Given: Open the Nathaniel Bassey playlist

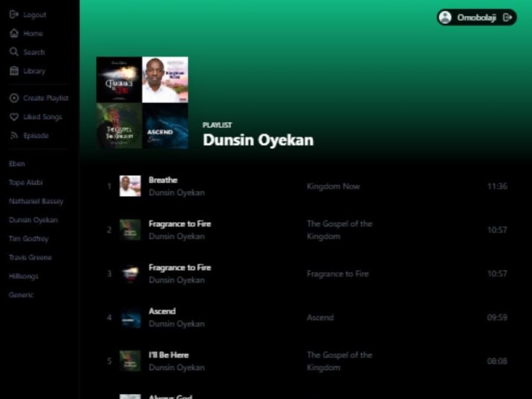Looking at the screenshot, I should tap(36, 201).
